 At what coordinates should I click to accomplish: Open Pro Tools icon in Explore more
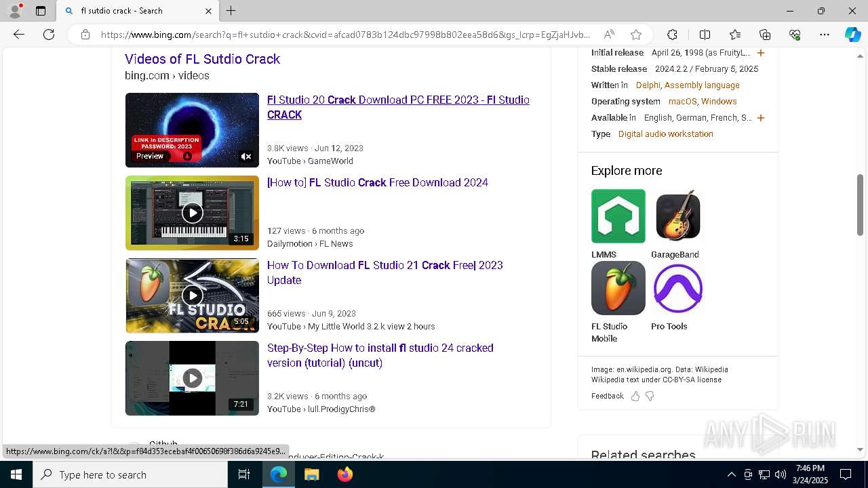coord(677,288)
